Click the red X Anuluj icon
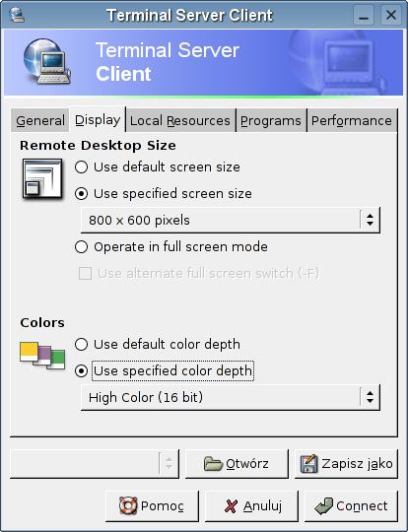 (x=232, y=506)
